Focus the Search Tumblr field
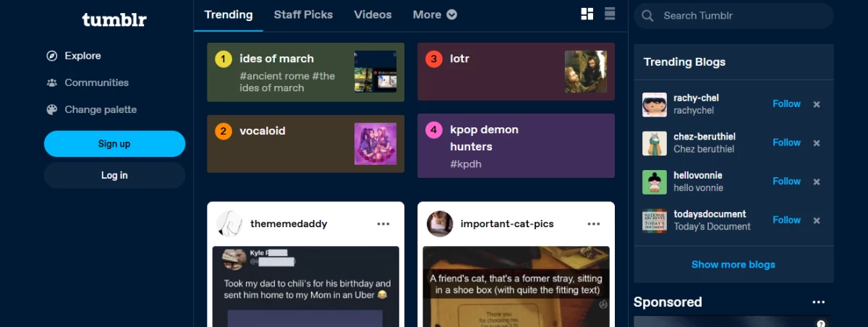The height and width of the screenshot is (327, 868). point(734,15)
